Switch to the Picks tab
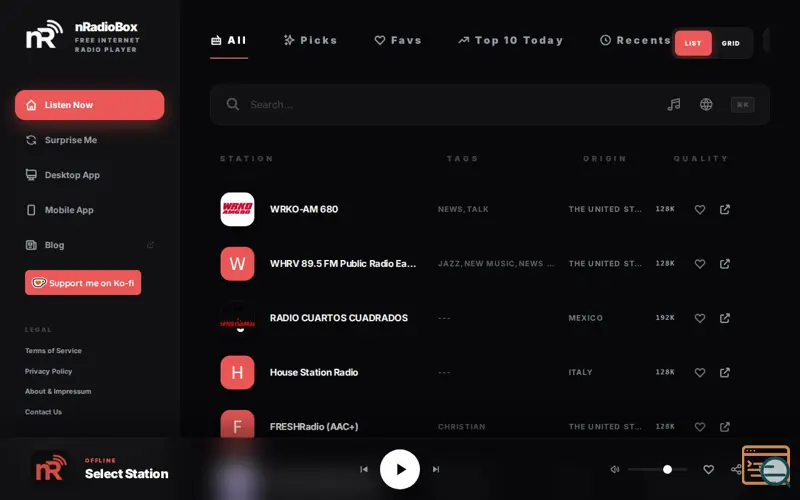The height and width of the screenshot is (500, 800). (x=310, y=40)
